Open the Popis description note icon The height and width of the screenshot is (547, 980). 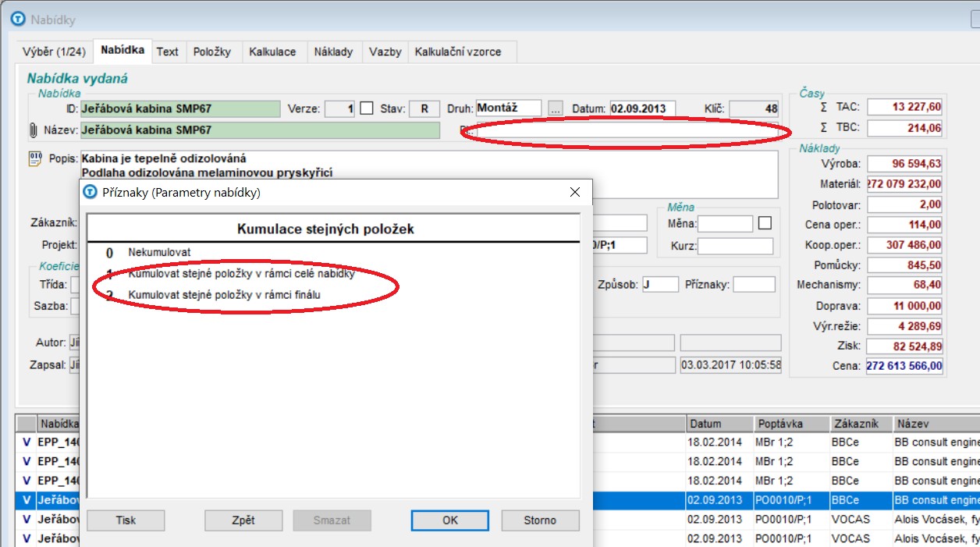pos(34,159)
